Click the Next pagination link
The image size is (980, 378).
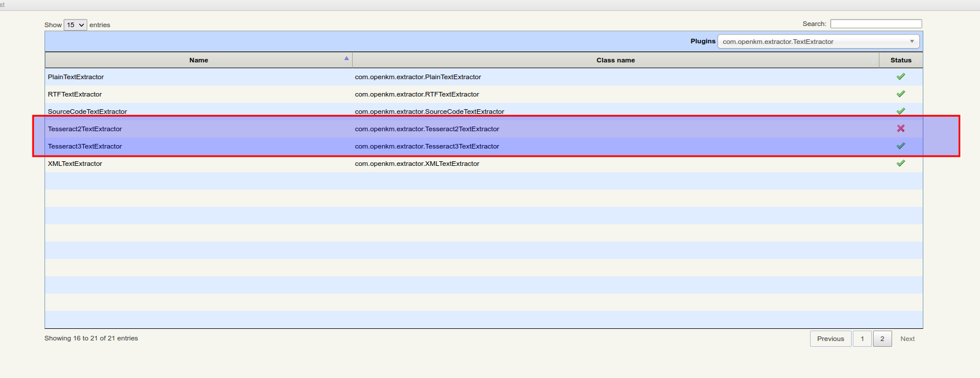click(907, 339)
